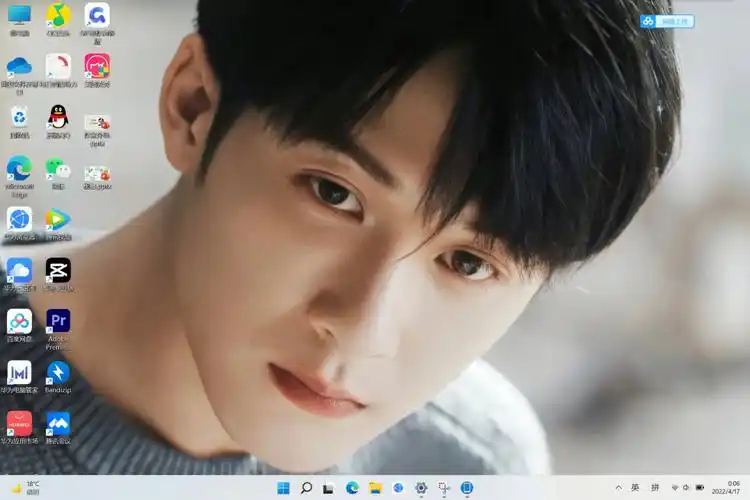Select the QQ Music desktop icon

click(x=58, y=15)
